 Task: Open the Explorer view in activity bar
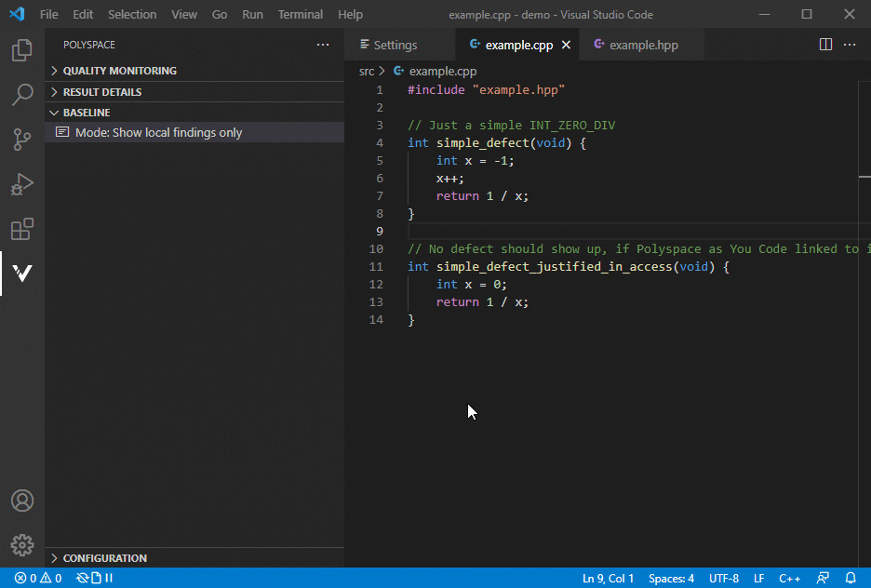pyautogui.click(x=22, y=50)
